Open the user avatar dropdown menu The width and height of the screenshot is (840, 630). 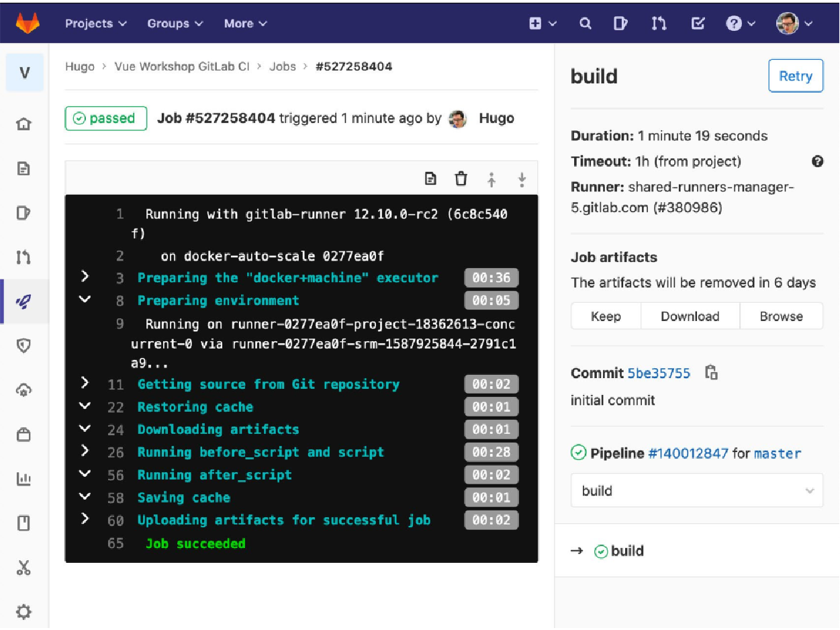(795, 24)
